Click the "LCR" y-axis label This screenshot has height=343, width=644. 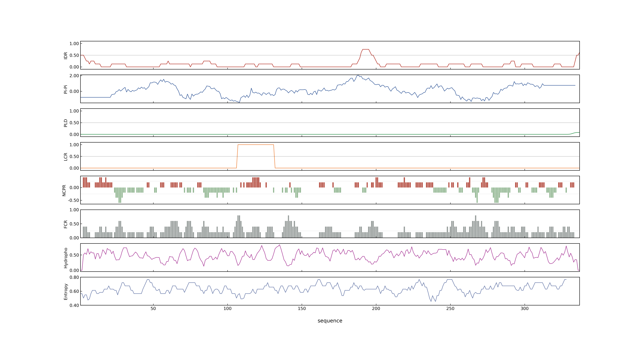66,157
